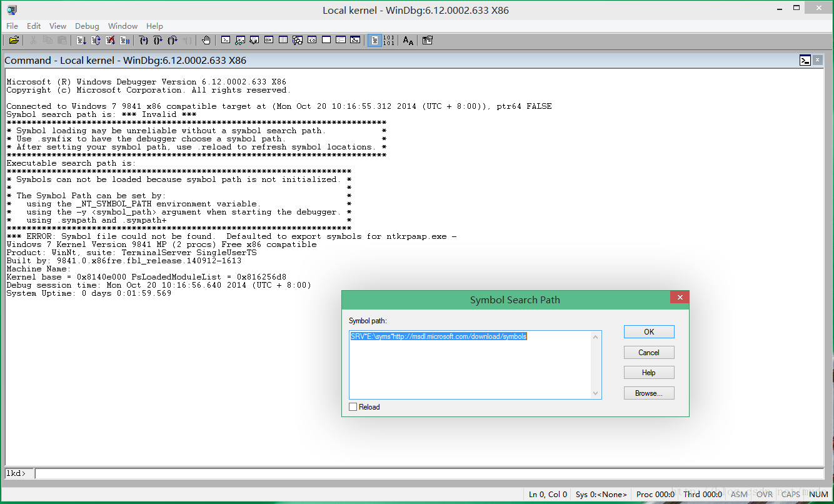The height and width of the screenshot is (504, 834).
Task: Click the Go (run) toolbar icon
Action: pos(81,40)
